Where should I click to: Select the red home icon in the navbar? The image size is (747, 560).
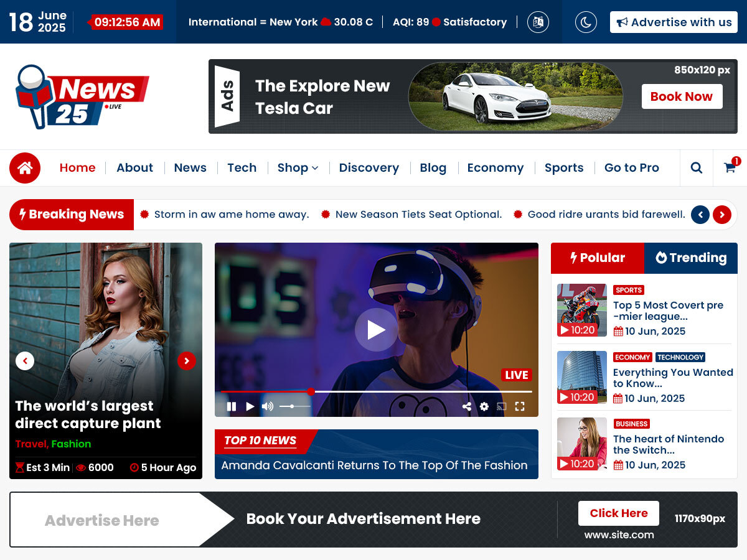[24, 167]
